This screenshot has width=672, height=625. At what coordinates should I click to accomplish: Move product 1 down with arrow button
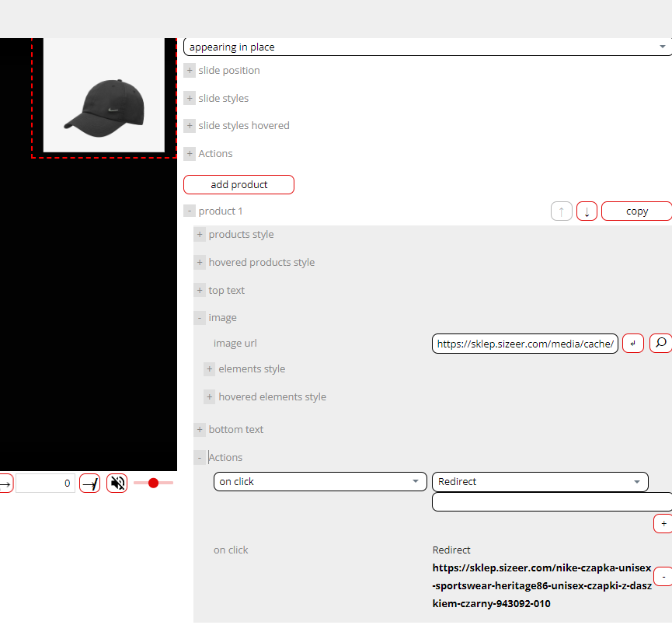[587, 211]
